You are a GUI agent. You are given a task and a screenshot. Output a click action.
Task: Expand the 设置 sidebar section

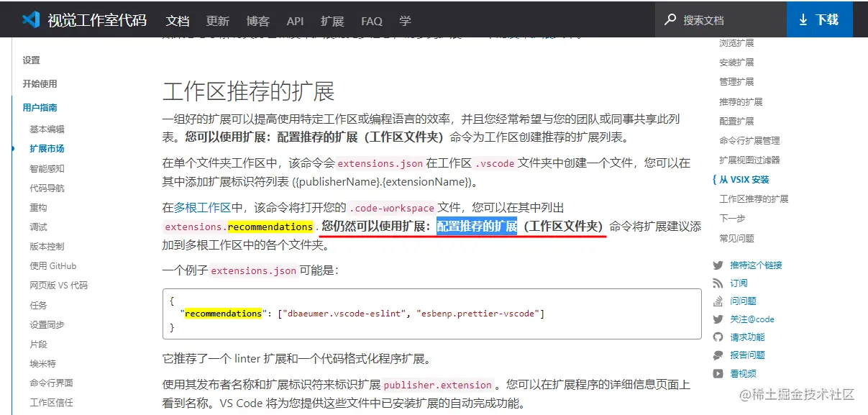pyautogui.click(x=31, y=60)
